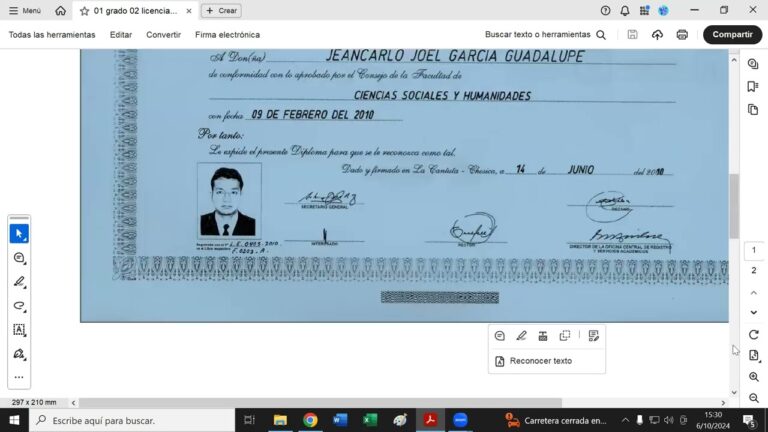This screenshot has width=768, height=432.
Task: Zoom in with magnifier plus
Action: coord(754,377)
